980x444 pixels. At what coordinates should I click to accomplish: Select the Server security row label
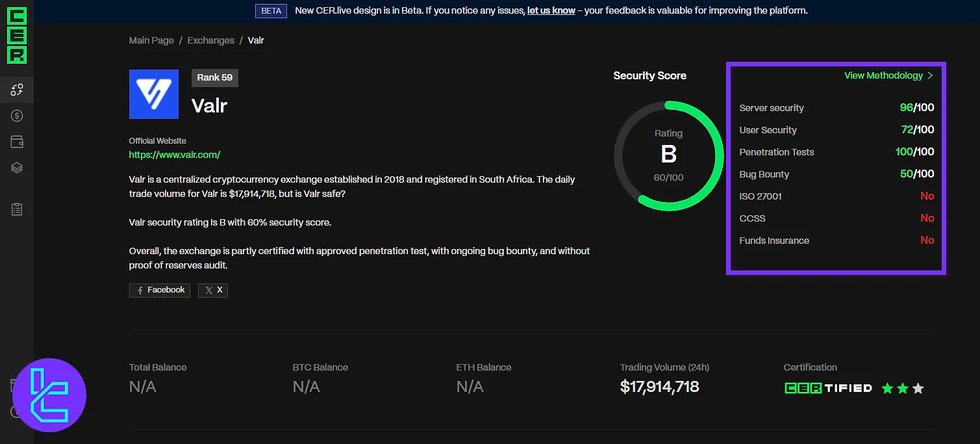[772, 108]
